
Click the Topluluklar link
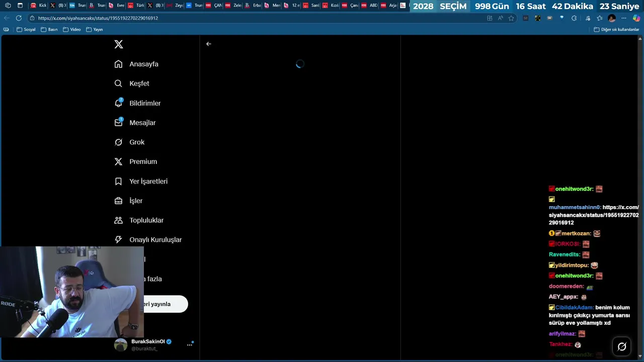tap(146, 220)
